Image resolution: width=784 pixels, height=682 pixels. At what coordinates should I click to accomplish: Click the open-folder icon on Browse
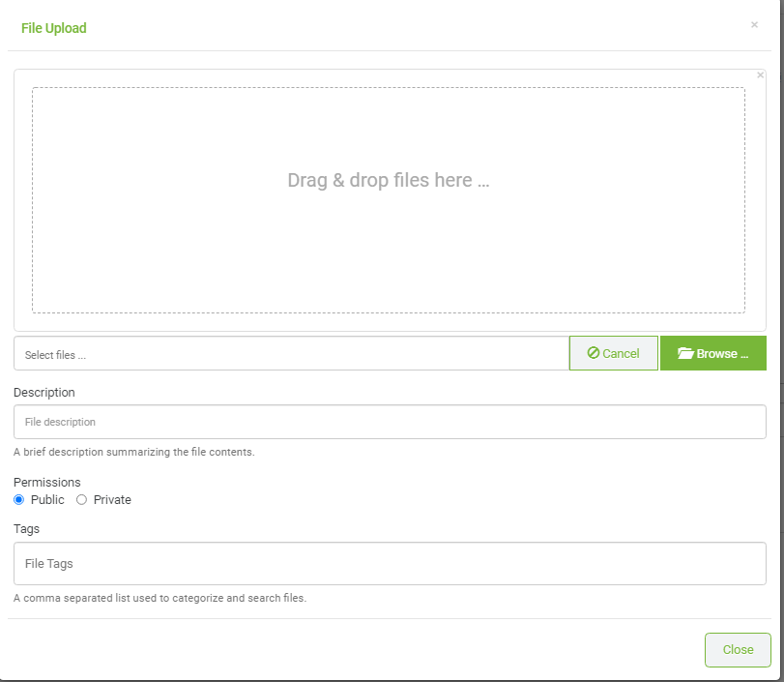(685, 353)
